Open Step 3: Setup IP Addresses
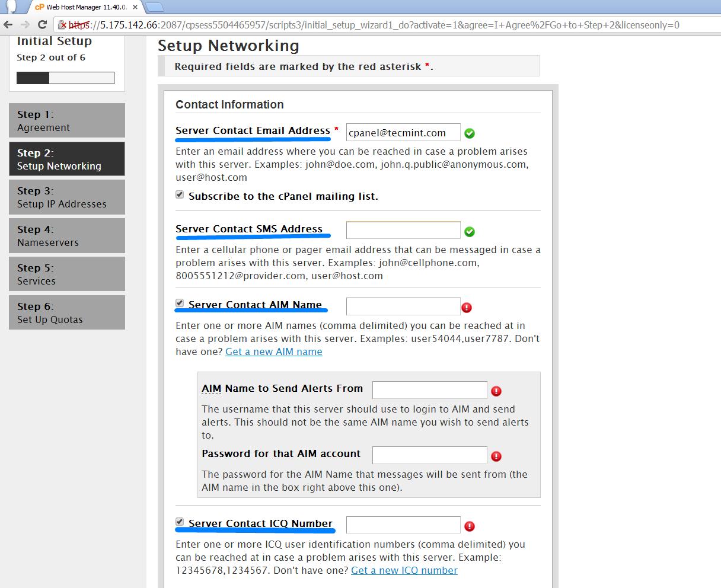The image size is (721, 588). pyautogui.click(x=67, y=197)
